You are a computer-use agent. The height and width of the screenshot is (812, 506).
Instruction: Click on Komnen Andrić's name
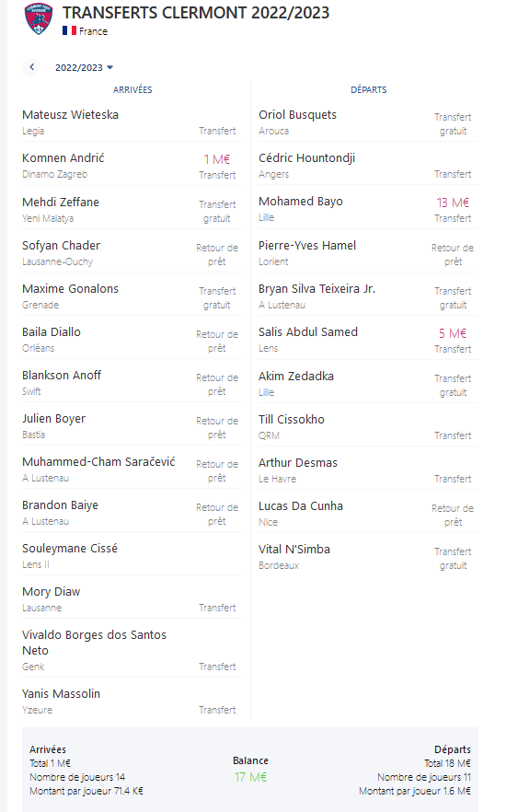pyautogui.click(x=63, y=158)
